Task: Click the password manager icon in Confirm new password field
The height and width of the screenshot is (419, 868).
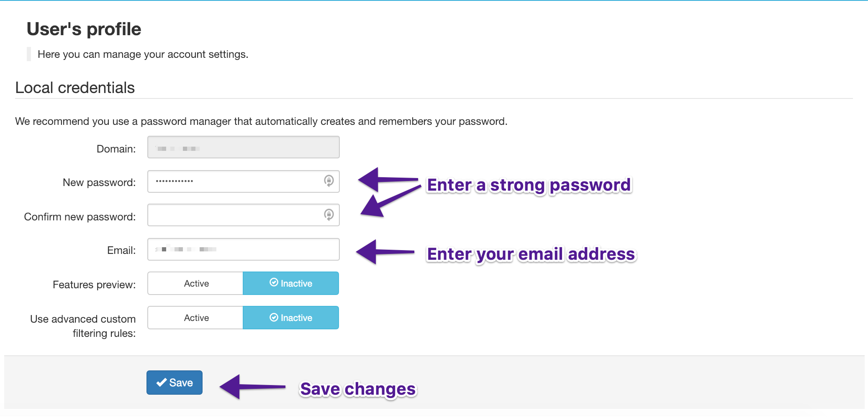Action: point(329,215)
